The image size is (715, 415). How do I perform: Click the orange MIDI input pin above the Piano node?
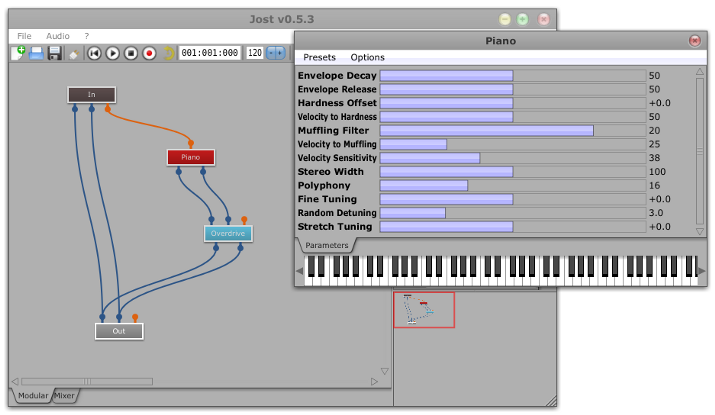191,144
